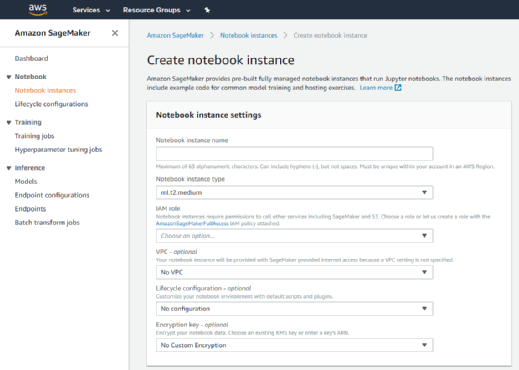Open the No Custom Encryption dropdown
The width and height of the screenshot is (519, 370).
coord(294,345)
